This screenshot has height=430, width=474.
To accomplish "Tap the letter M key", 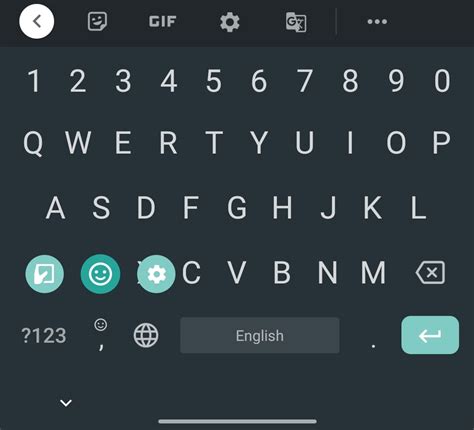I will (x=373, y=273).
